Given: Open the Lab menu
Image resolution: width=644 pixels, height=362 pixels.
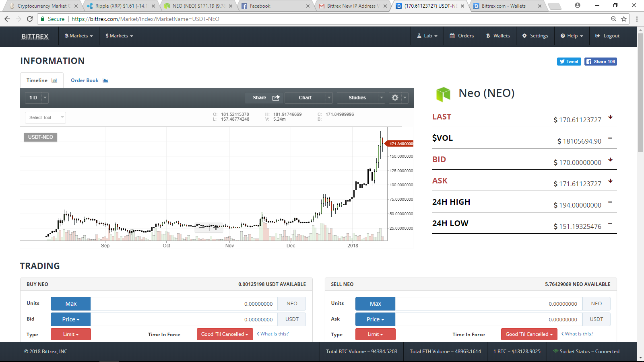Looking at the screenshot, I should coord(427,36).
